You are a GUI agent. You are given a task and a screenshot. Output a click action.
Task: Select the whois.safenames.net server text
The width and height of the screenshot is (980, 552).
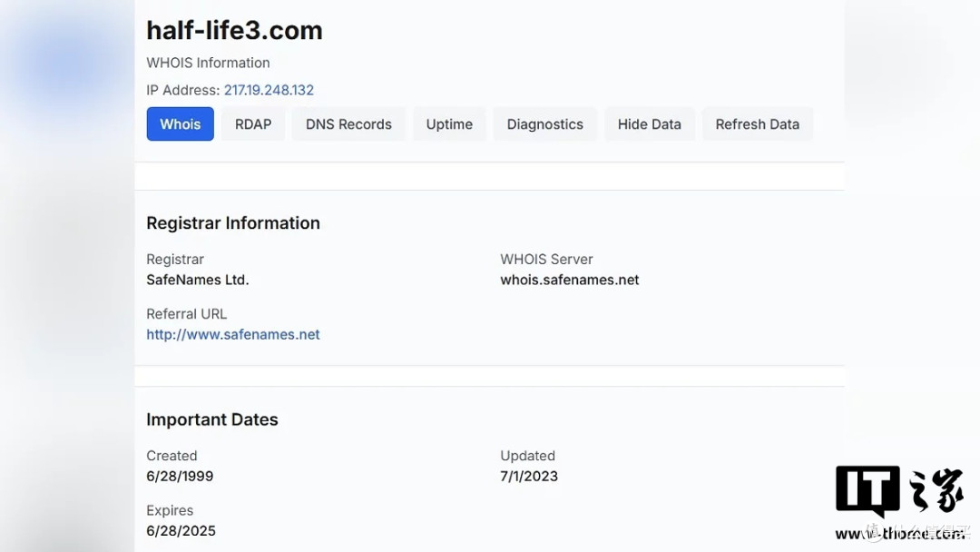[569, 280]
